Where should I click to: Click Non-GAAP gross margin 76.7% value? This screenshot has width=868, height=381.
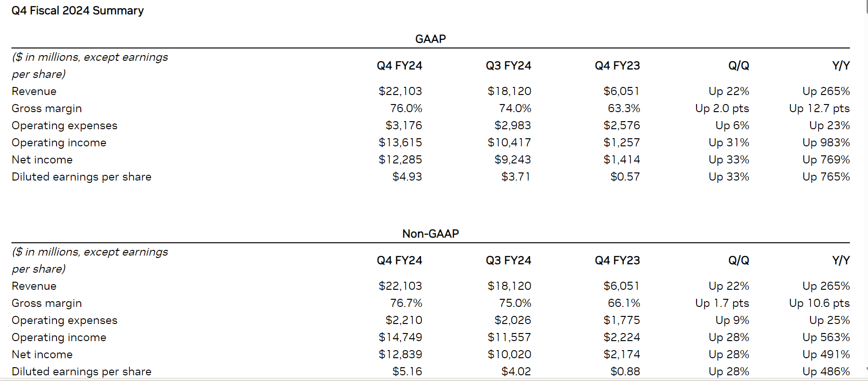coord(406,303)
